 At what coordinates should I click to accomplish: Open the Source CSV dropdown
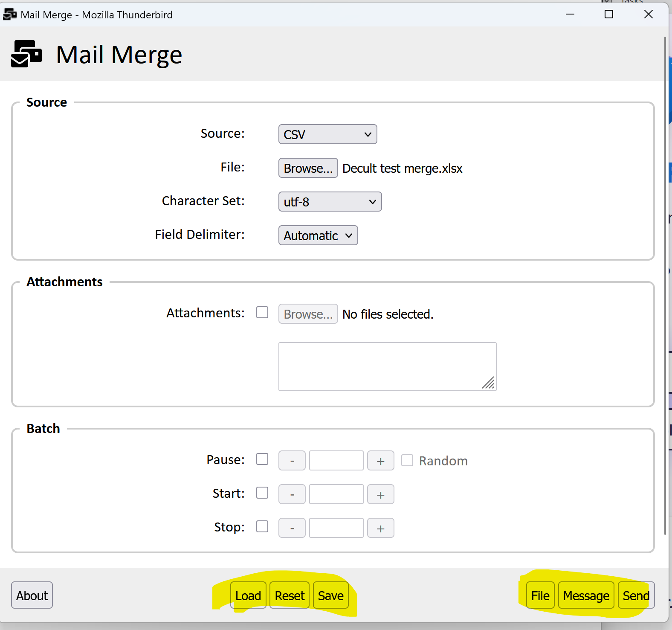(x=327, y=134)
